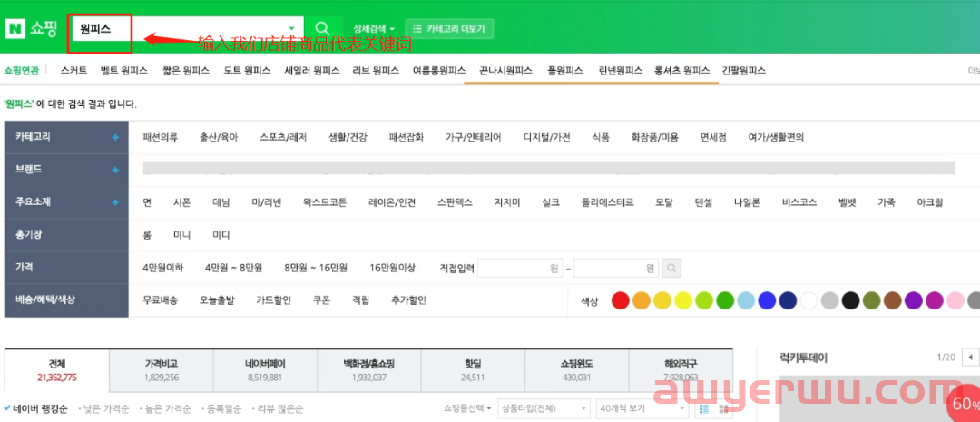Open related search 스커트

coord(73,71)
